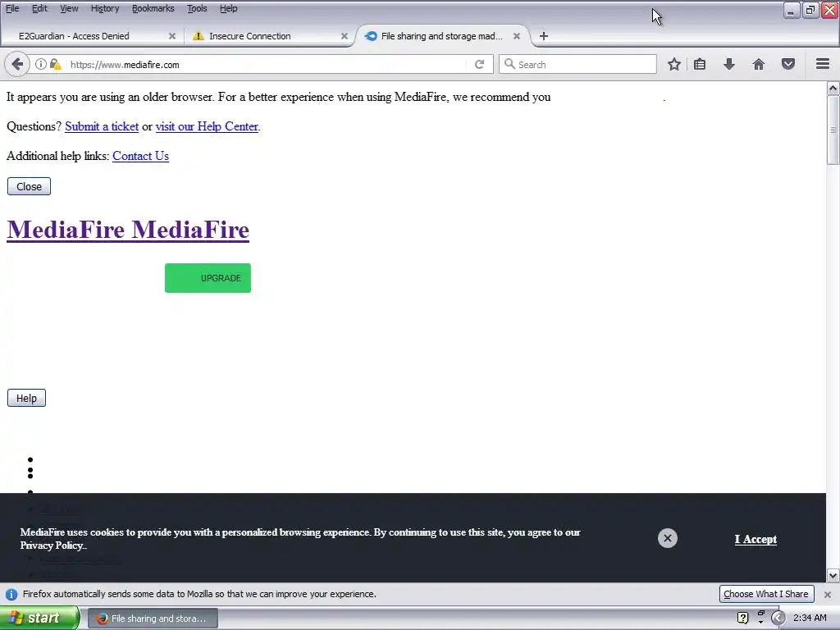Viewport: 840px width, 630px height.
Task: Open the Tools menu
Action: click(x=197, y=8)
